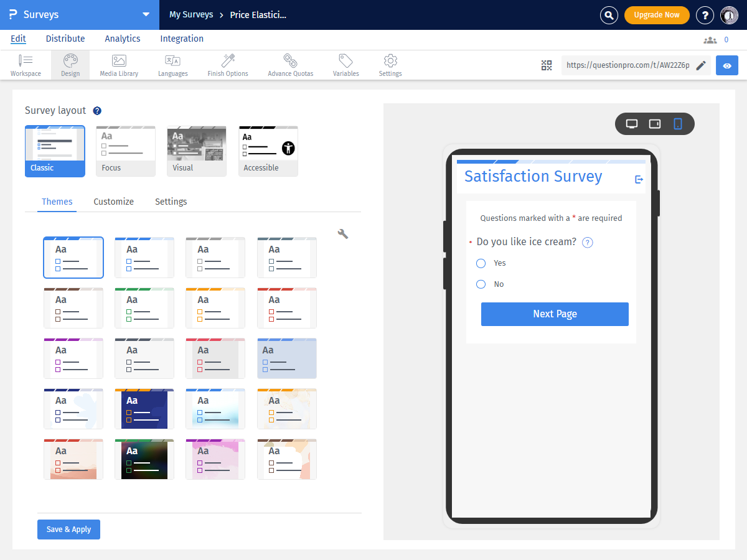Expand the Surveys product dropdown
The image size is (747, 560).
[146, 14]
